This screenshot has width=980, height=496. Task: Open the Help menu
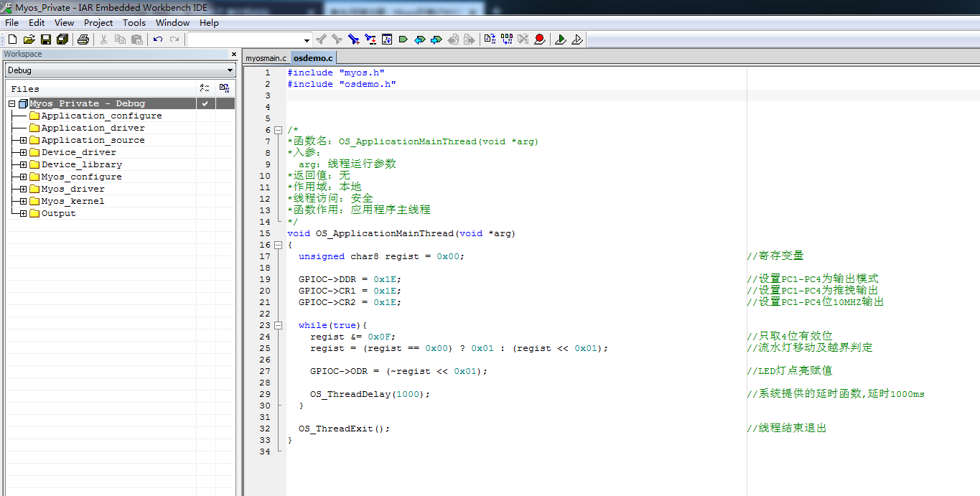tap(209, 22)
